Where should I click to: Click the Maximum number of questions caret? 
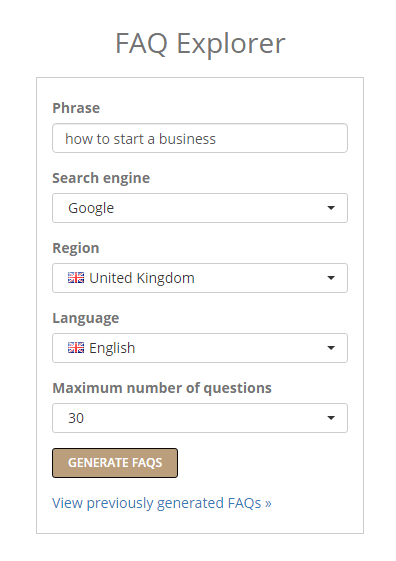click(331, 418)
